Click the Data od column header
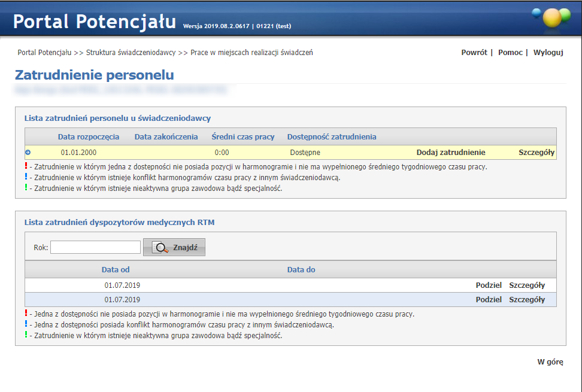Viewport: 582px width, 392px height. click(116, 270)
